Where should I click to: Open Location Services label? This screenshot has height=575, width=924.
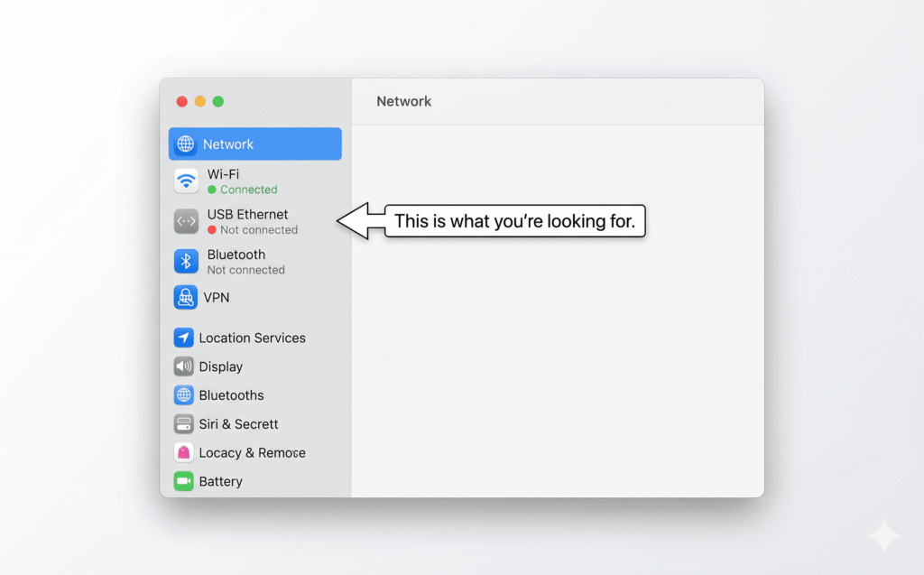point(253,338)
